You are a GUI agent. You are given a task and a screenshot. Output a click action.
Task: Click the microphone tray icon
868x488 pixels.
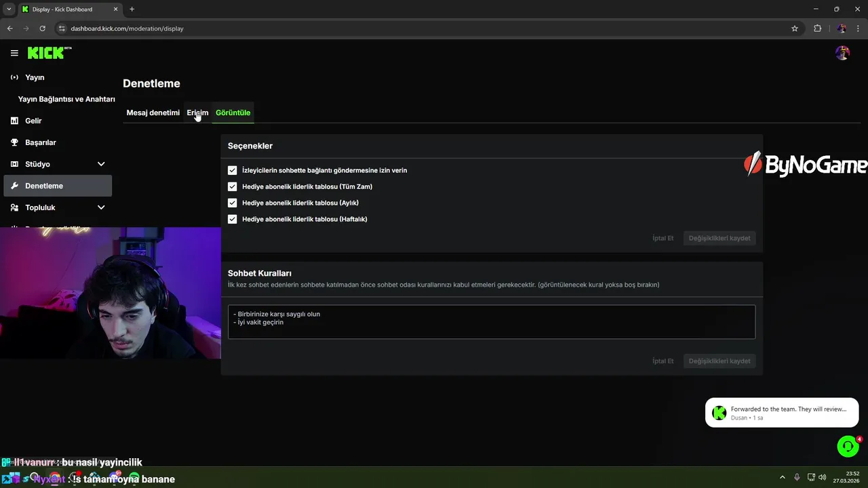tap(797, 477)
